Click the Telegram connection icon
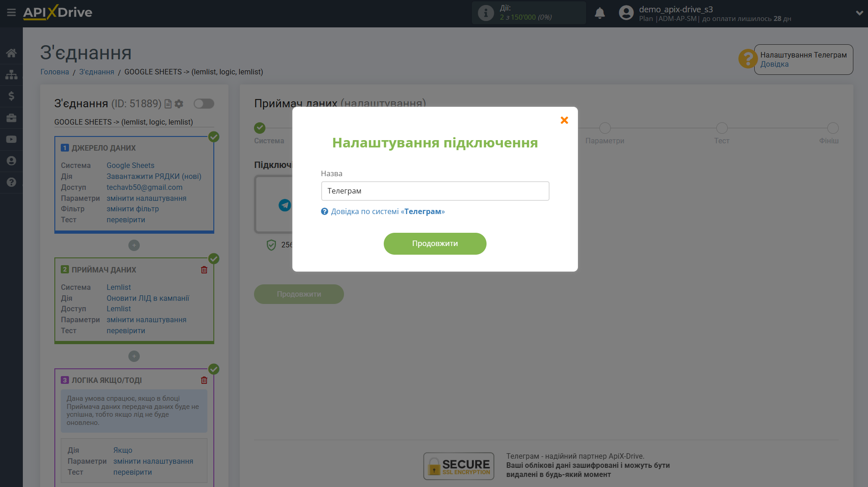The image size is (868, 487). (285, 205)
